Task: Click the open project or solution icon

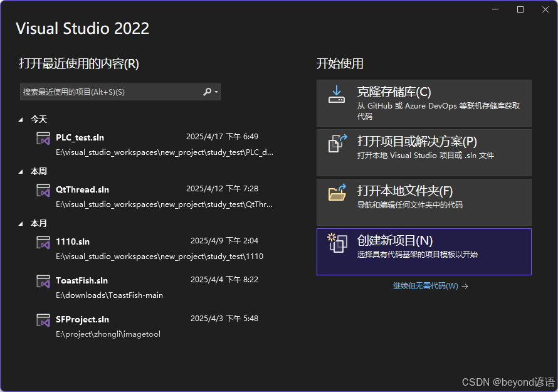Action: [337, 144]
